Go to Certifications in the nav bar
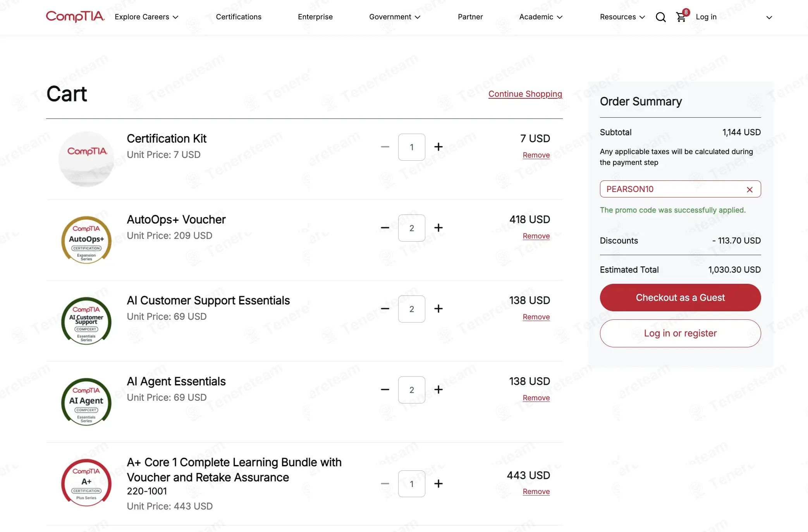Viewport: 808px width, 532px height. [239, 17]
